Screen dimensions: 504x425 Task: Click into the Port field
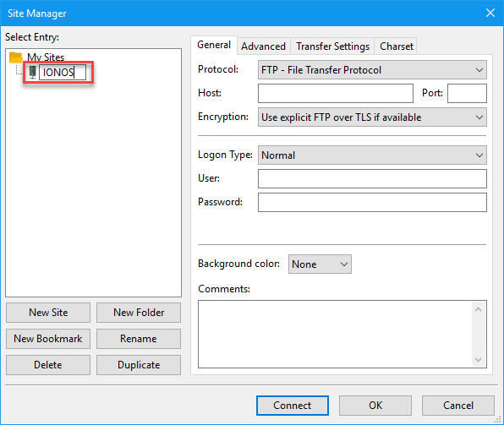coord(467,94)
